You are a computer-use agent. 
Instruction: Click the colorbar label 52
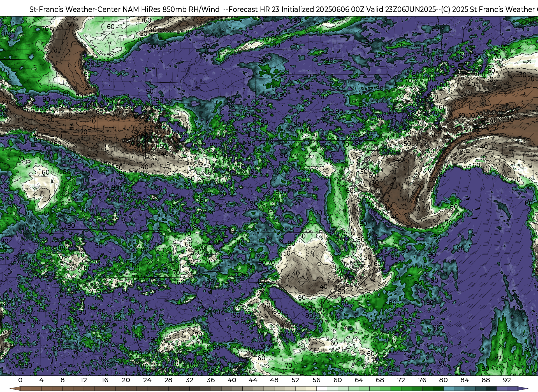tap(295, 380)
